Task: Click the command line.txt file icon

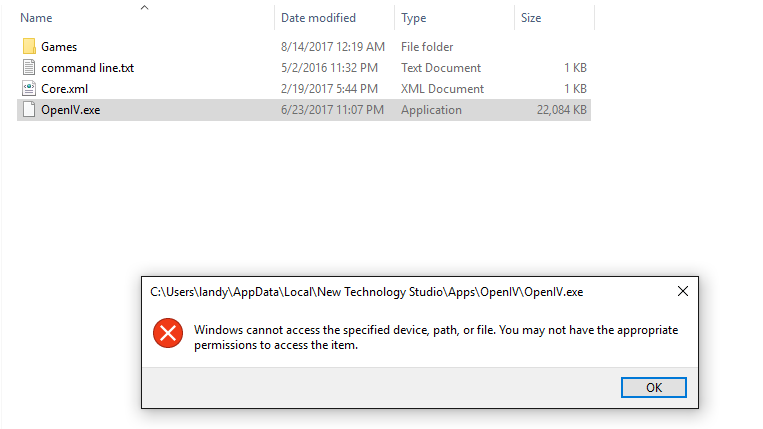Action: click(28, 68)
